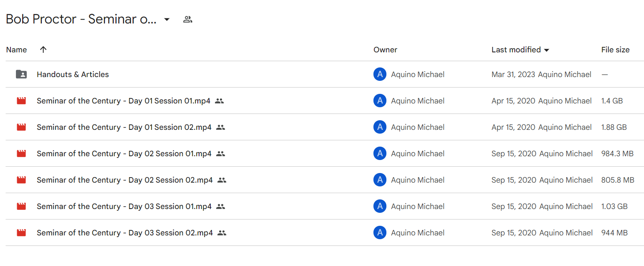644x266 pixels.
Task: Click shared icon next to Day 03 Session 01.mp4
Action: point(220,207)
